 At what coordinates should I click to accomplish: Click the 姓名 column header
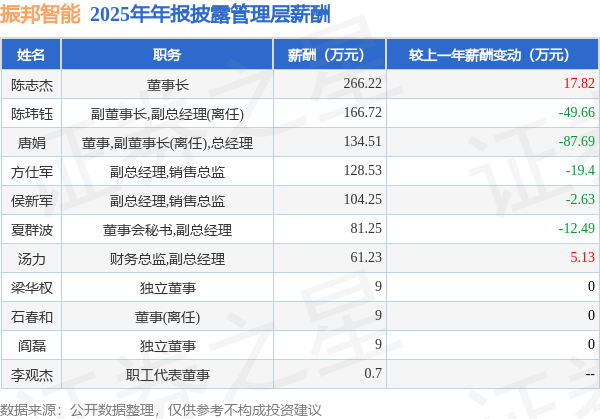[x=31, y=55]
